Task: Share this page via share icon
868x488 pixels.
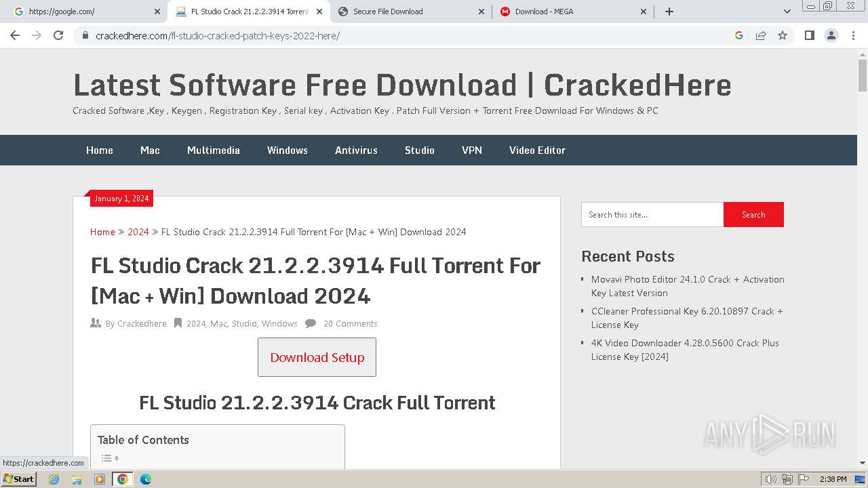Action: 761,35
